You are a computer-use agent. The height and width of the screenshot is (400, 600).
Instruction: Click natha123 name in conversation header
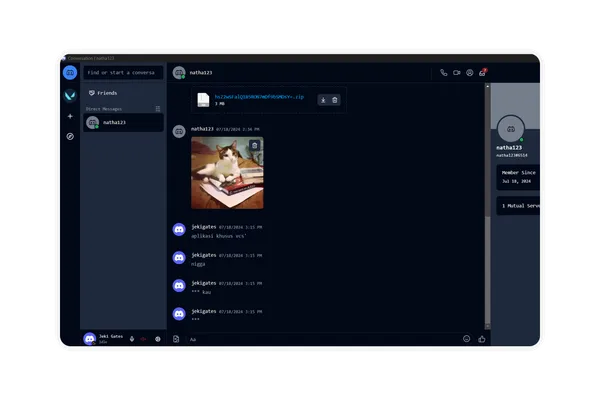click(201, 73)
